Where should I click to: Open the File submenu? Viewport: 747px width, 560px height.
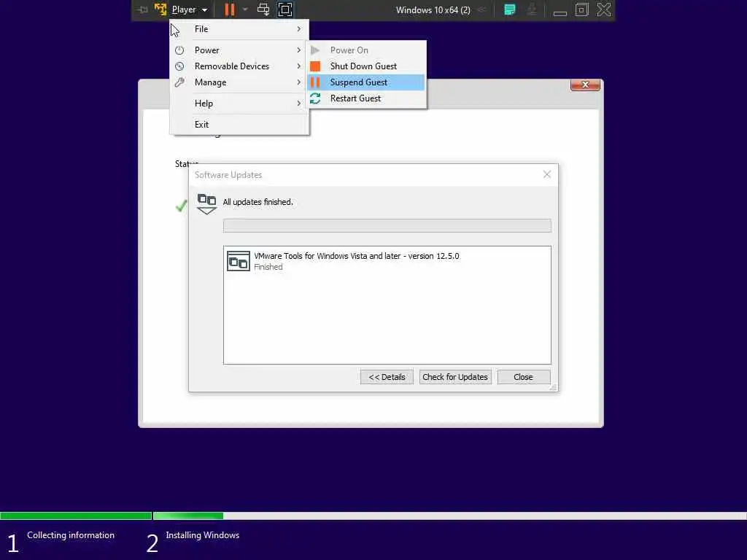239,29
